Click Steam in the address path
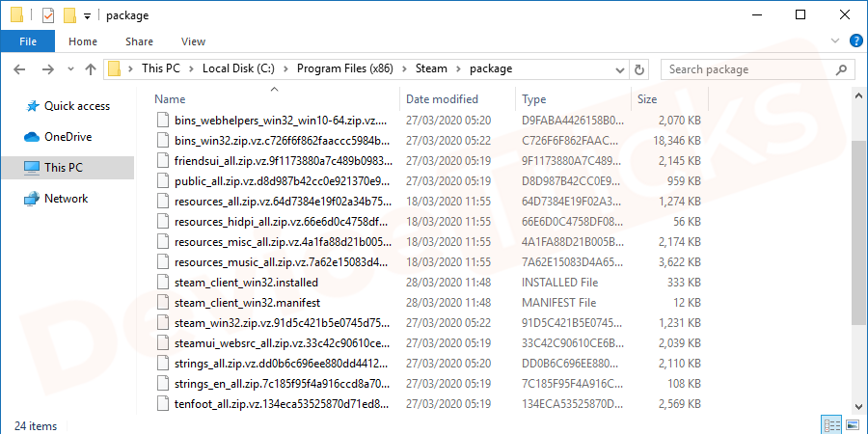Screen dimensions: 868x434 [431, 68]
